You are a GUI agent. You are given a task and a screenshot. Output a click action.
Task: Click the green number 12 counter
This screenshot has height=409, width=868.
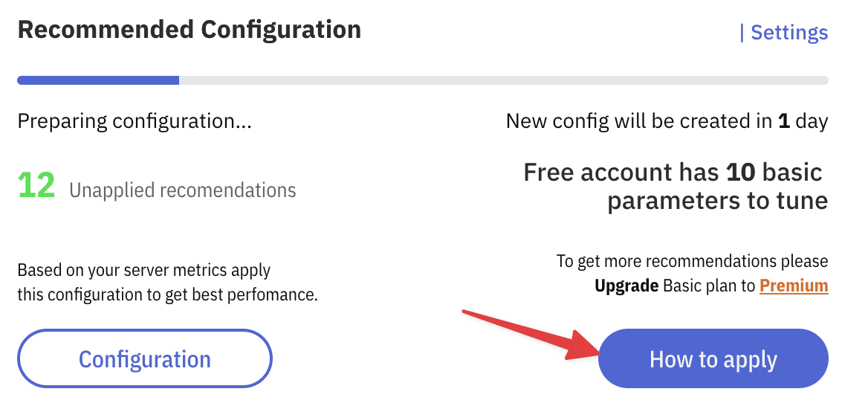pyautogui.click(x=36, y=185)
